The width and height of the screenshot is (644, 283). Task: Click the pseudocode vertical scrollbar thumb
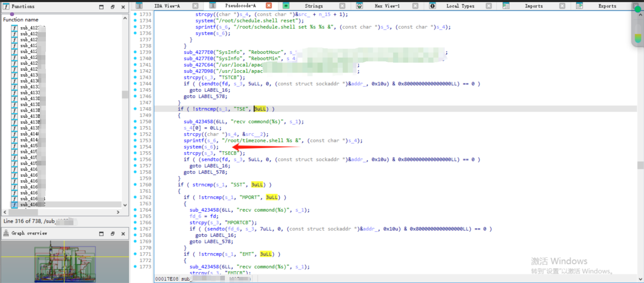click(x=640, y=165)
